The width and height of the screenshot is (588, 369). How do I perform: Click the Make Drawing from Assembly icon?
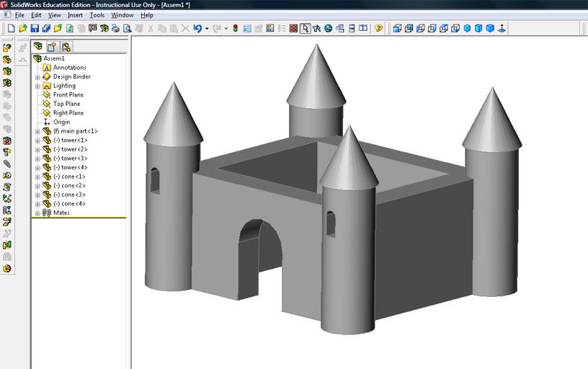(93, 28)
